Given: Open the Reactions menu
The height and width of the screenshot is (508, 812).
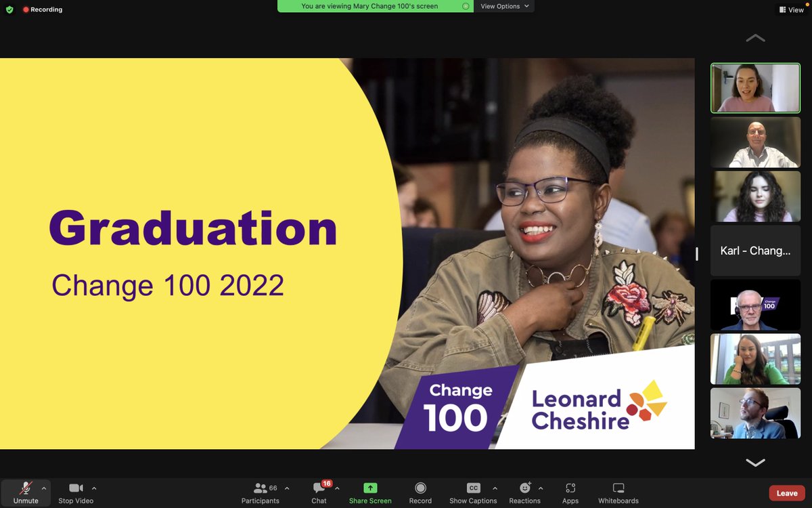Looking at the screenshot, I should click(x=524, y=493).
